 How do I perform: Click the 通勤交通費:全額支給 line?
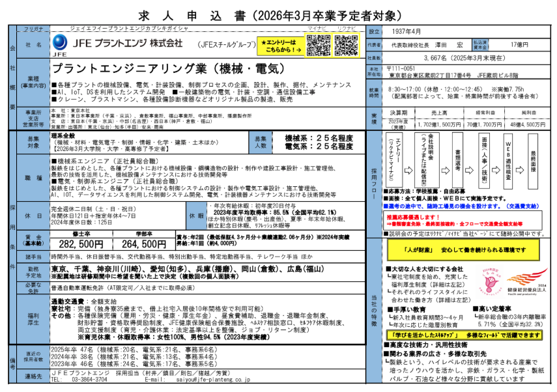point(84,301)
